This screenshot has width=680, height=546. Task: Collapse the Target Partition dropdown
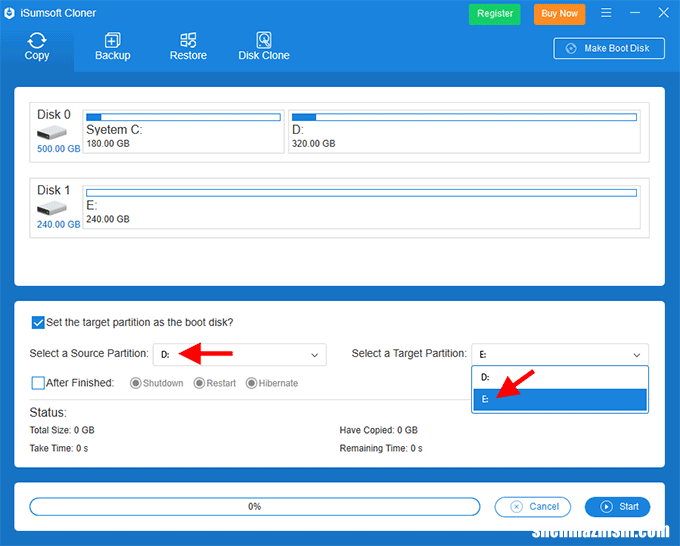560,355
